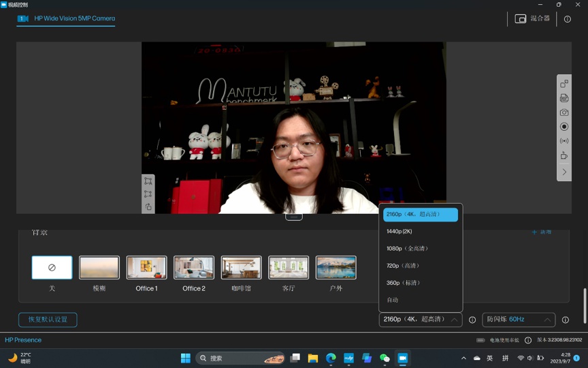Click the document scan icon in side toolbar
The height and width of the screenshot is (368, 588).
click(564, 98)
